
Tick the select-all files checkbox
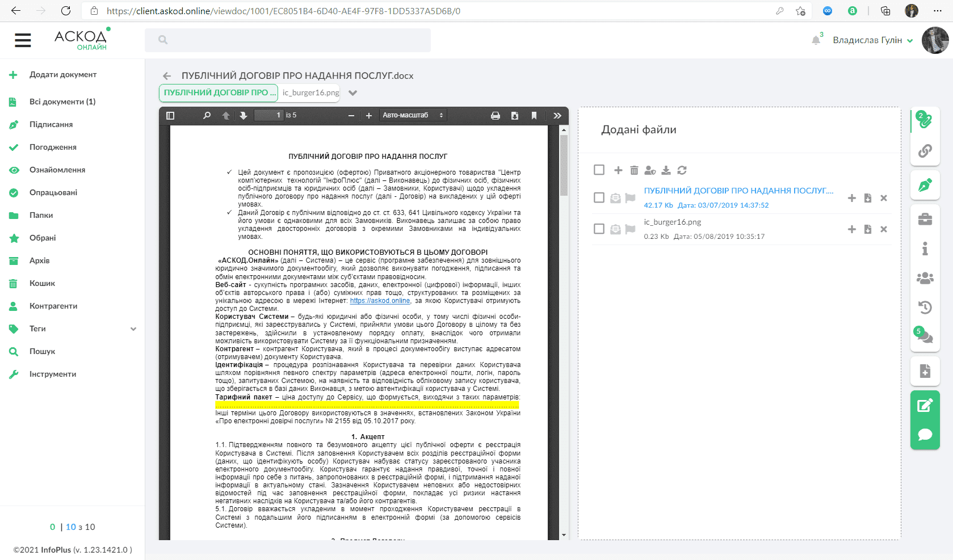tap(599, 170)
